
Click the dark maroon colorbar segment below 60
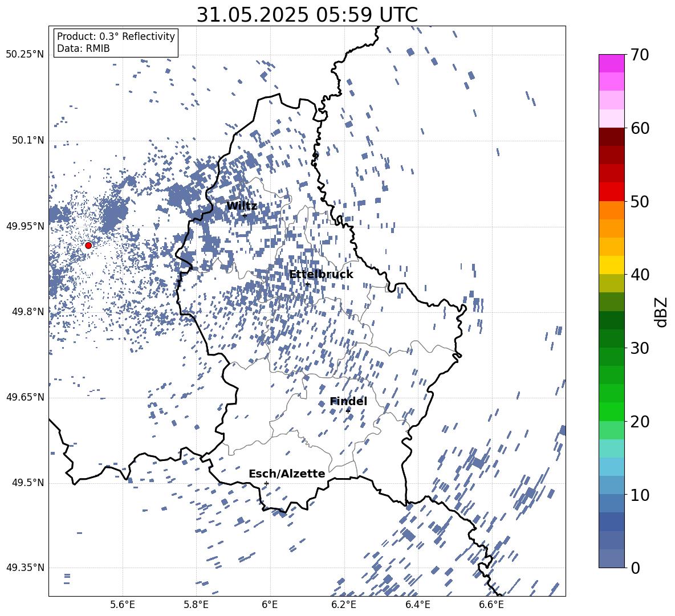point(611,137)
